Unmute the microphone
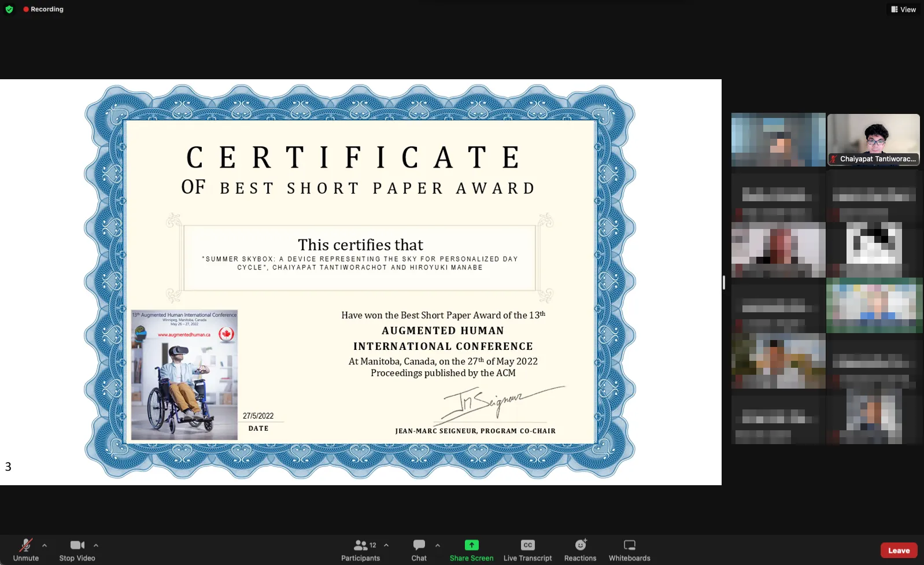Viewport: 924px width, 565px height. click(x=25, y=550)
